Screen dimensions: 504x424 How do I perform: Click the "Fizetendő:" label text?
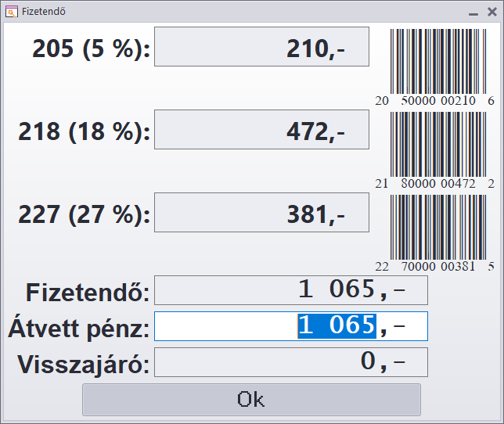(88, 293)
